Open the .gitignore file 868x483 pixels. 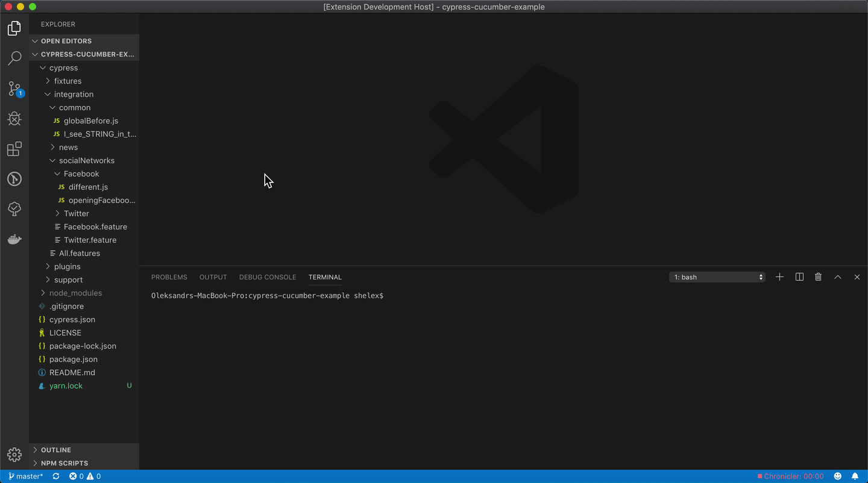pyautogui.click(x=84, y=306)
